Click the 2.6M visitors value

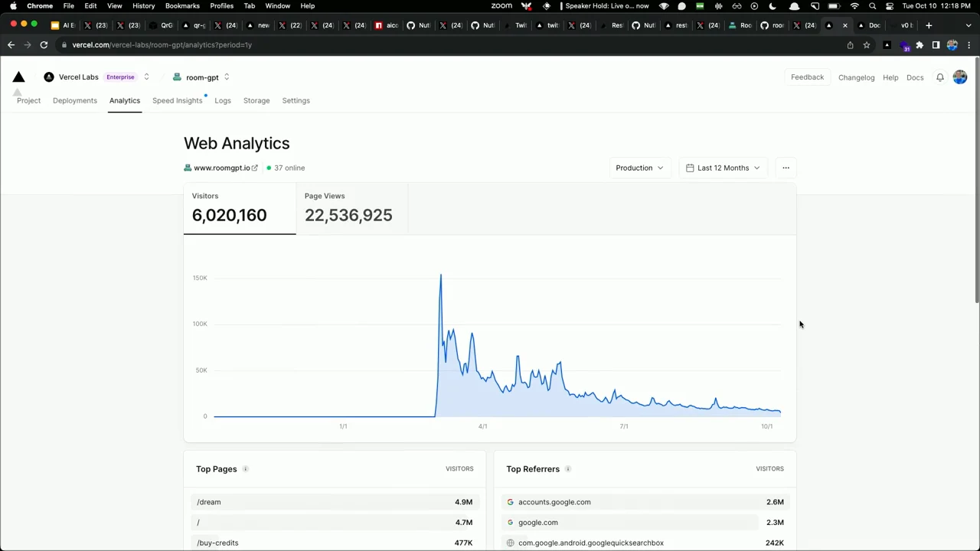pyautogui.click(x=775, y=502)
